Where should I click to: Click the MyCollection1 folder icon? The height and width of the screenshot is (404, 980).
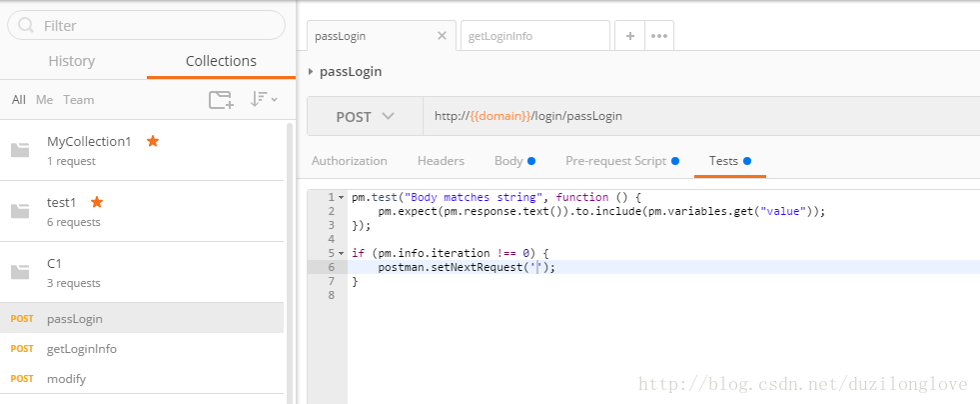(20, 150)
